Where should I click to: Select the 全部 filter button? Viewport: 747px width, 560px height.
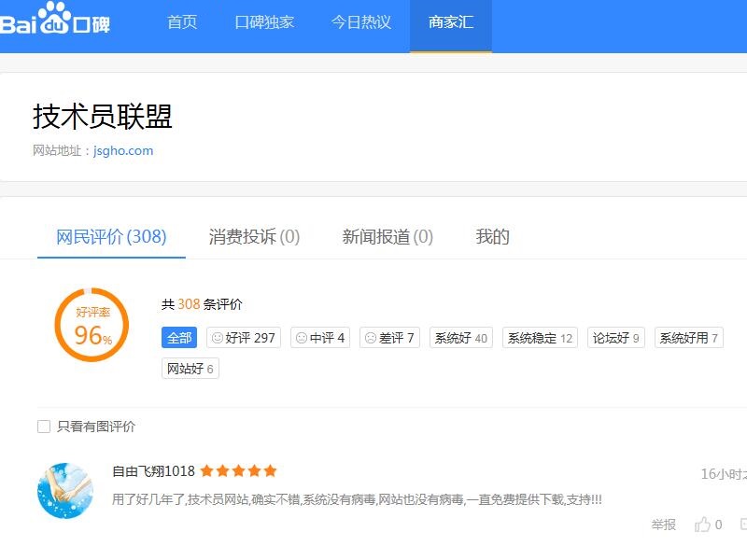coord(179,338)
